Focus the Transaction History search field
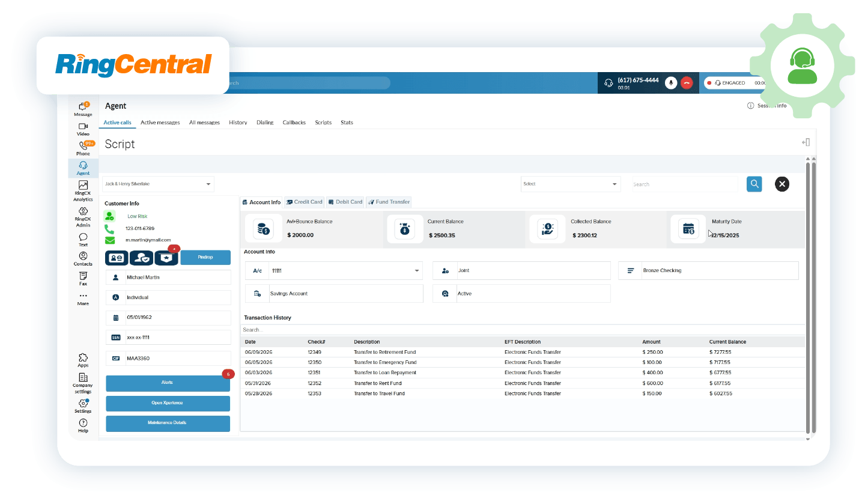 point(522,330)
